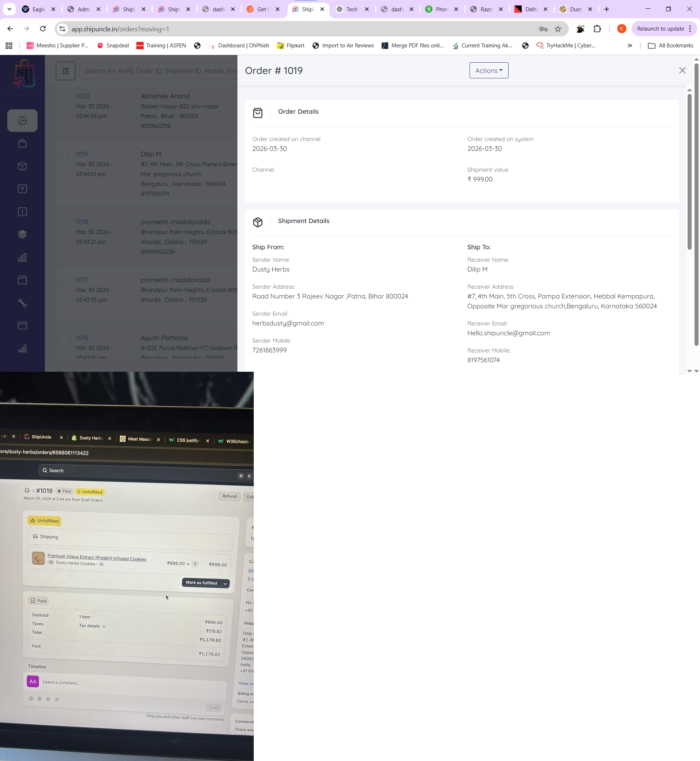Open order 1017 link
This screenshot has height=761, width=700.
[x=82, y=280]
